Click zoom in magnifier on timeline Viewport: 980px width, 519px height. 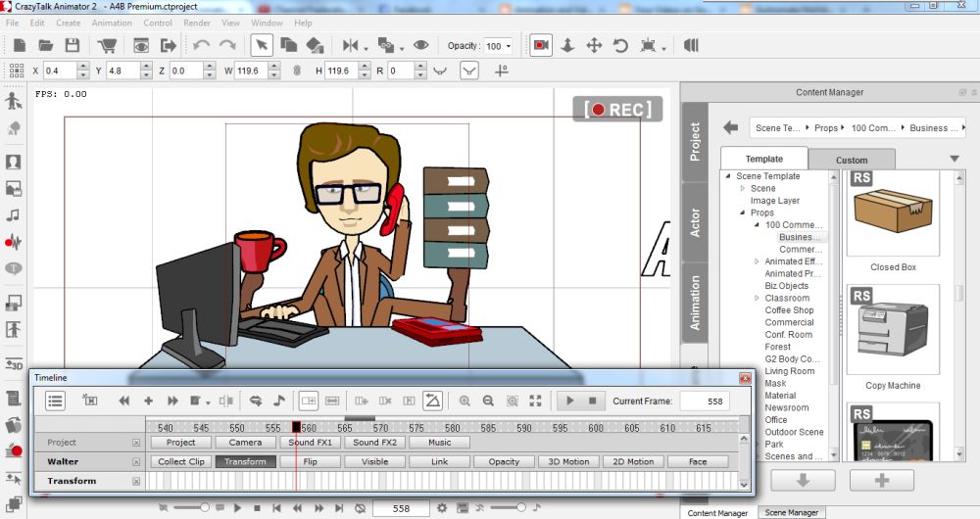[465, 401]
